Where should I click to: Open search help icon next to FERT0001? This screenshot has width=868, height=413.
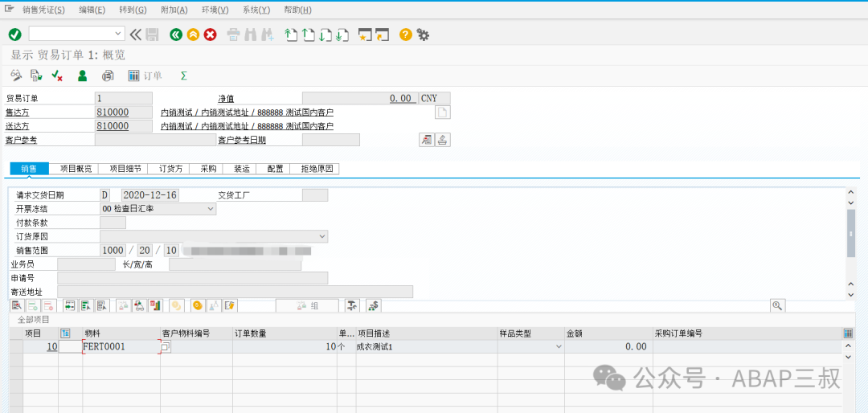click(166, 347)
